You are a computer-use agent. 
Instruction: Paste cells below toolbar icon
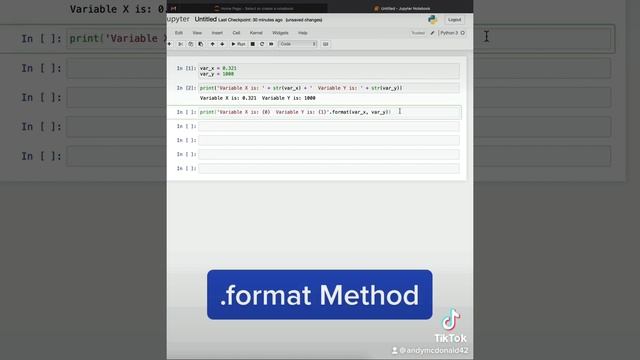point(200,44)
